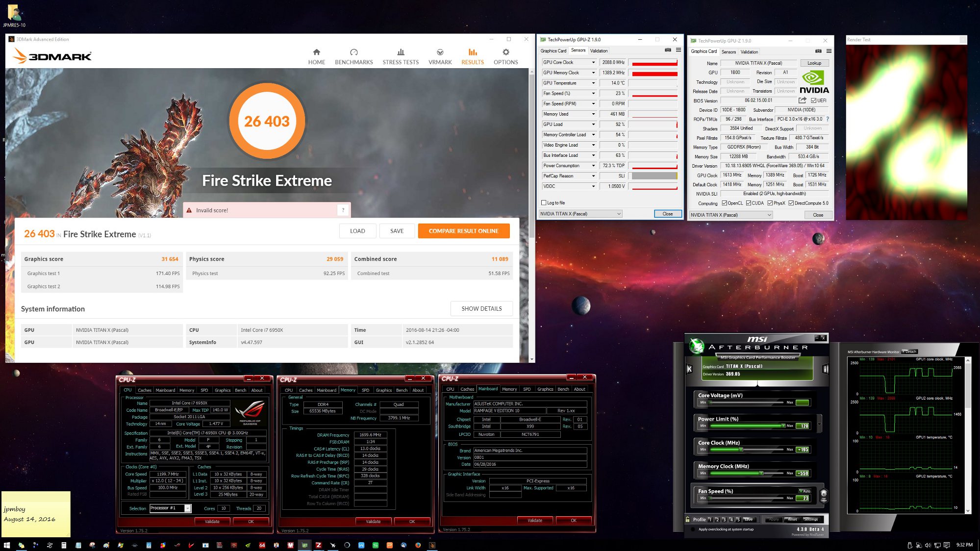Click the question mark beside Invalid score

point(343,210)
